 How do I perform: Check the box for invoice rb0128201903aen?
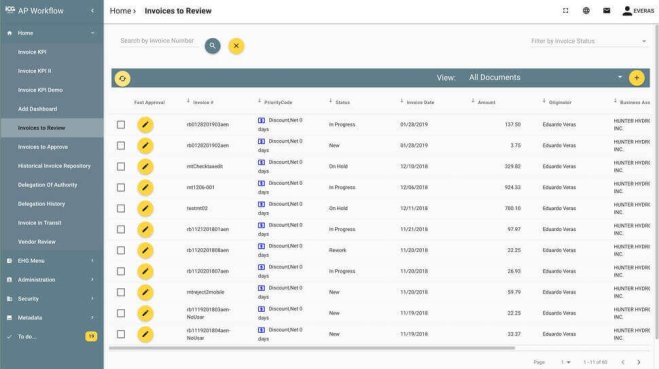coord(121,125)
